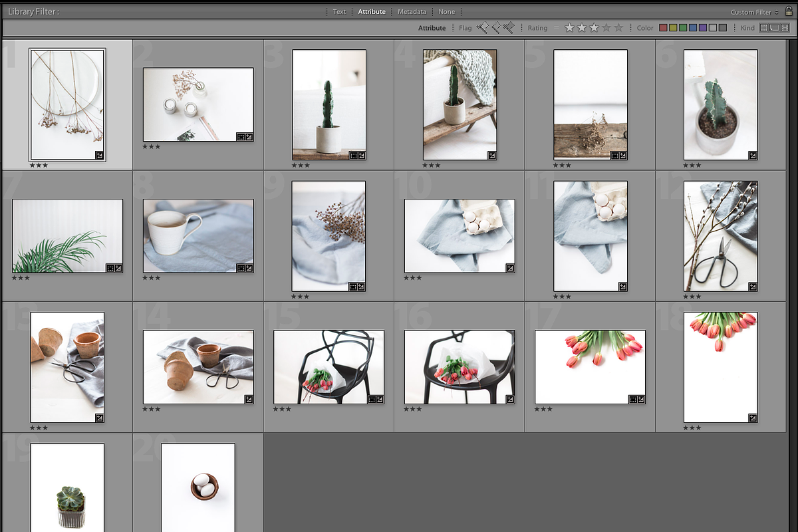Set rating filter to four stars

point(606,28)
